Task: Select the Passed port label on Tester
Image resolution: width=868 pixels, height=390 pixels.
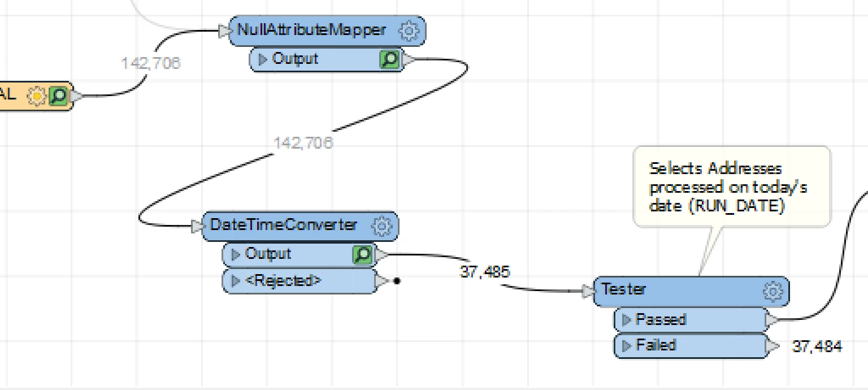Action: 661,320
